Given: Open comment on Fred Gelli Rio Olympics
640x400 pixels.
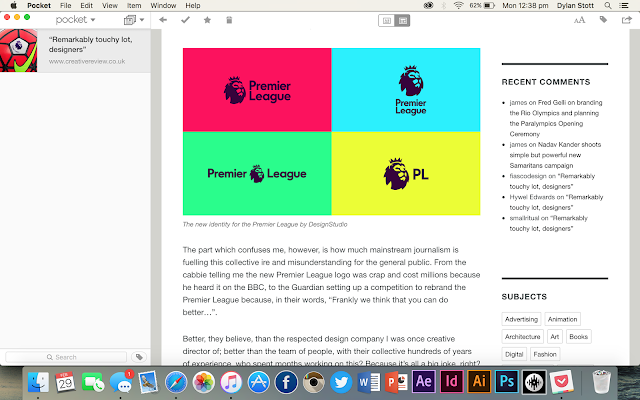Looking at the screenshot, I should point(556,118).
